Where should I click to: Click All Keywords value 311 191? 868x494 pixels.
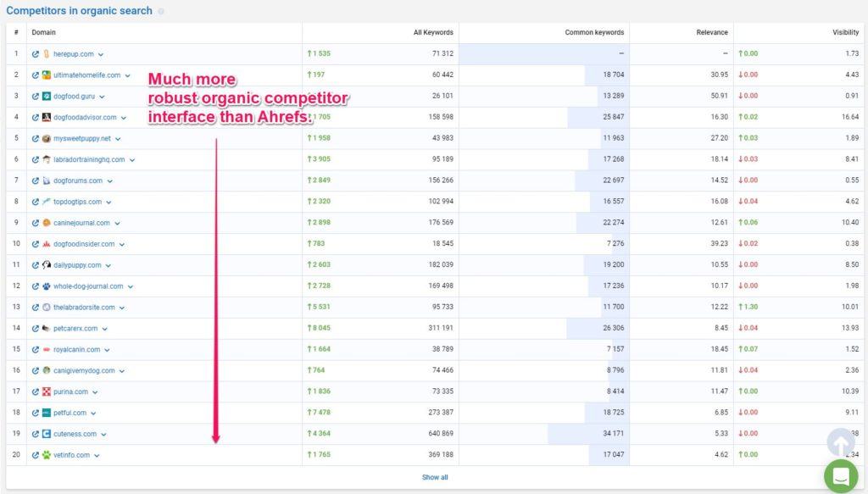(441, 328)
